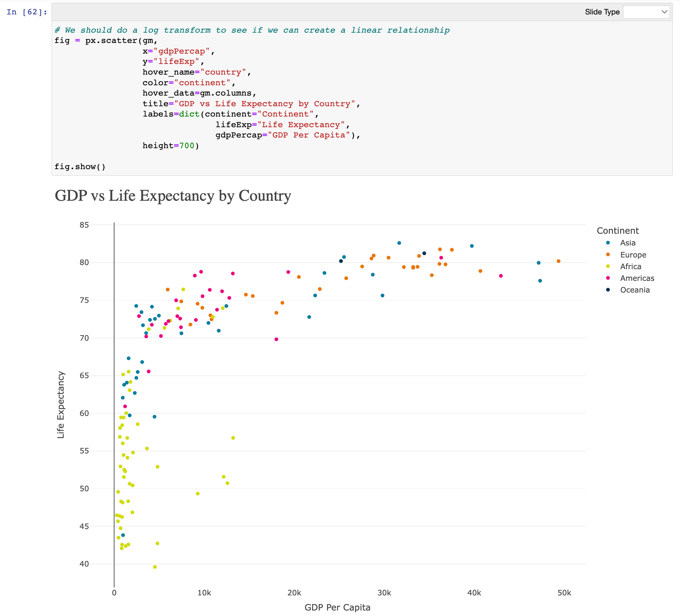Toggle the Americas legend label

[x=637, y=278]
